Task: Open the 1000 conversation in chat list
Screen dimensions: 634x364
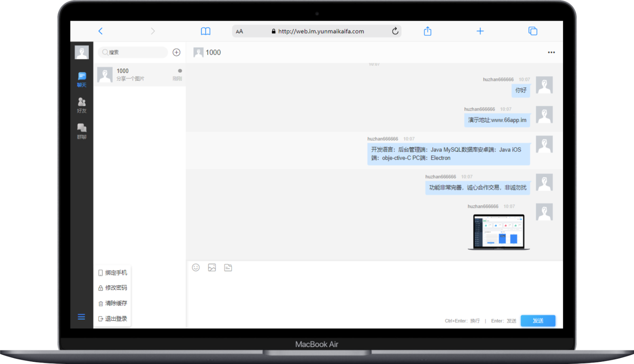Action: (x=140, y=74)
